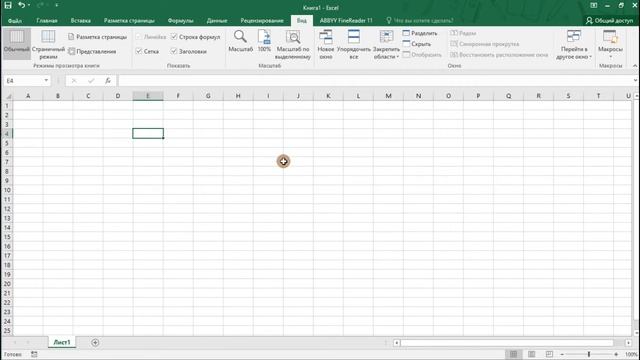Save the workbook with the floppy disk icon
This screenshot has height=360, width=640.
[8, 5]
